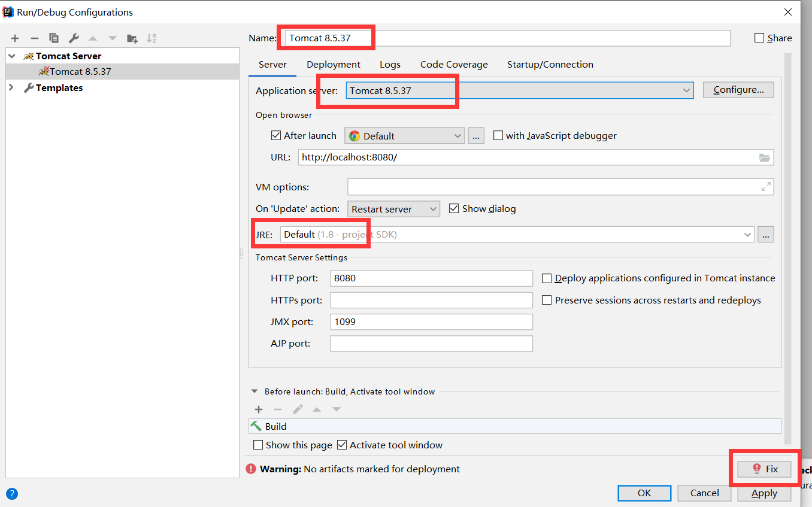Edit the before-launch task with the pencil

click(298, 409)
